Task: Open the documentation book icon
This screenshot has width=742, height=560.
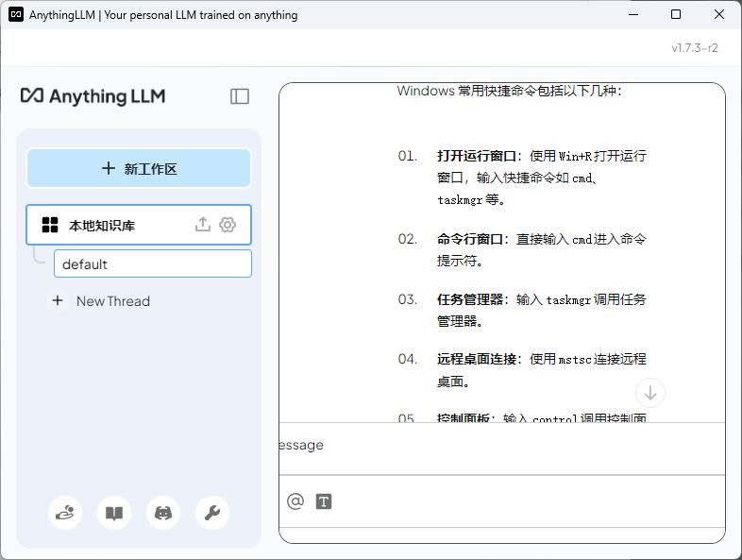Action: (114, 513)
